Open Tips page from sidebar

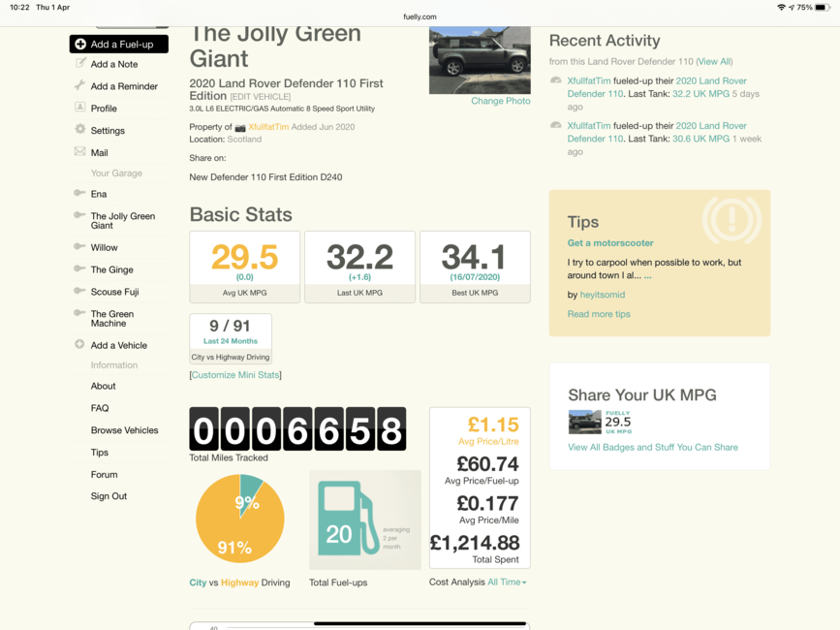(x=99, y=453)
